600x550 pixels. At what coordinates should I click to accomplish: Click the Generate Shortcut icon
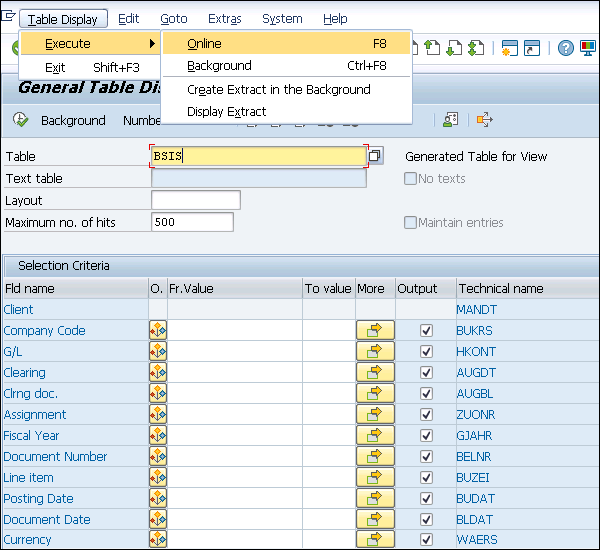(x=532, y=48)
